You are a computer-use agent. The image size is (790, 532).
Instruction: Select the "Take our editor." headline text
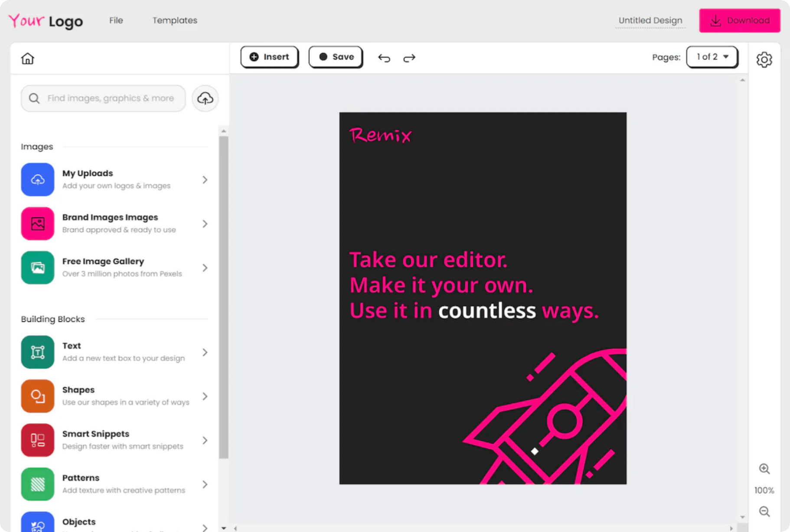pos(428,260)
